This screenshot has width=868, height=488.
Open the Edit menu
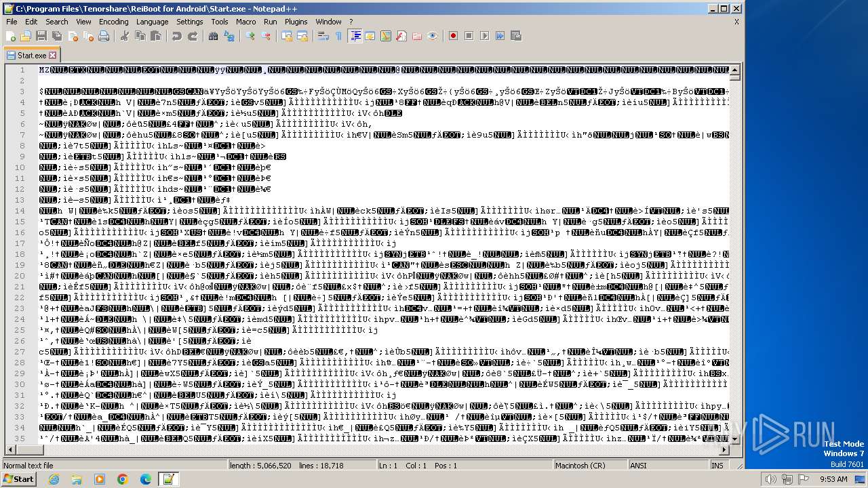[x=31, y=22]
